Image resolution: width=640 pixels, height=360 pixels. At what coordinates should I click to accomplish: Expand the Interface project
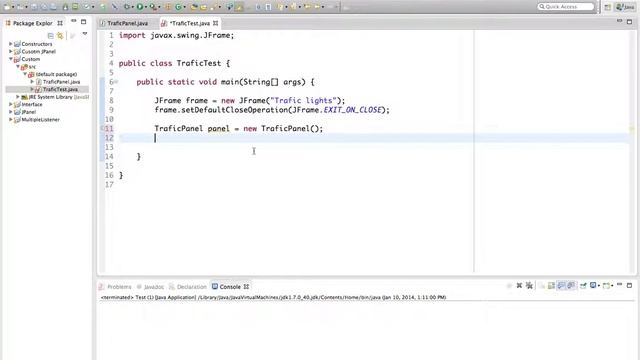click(x=10, y=104)
